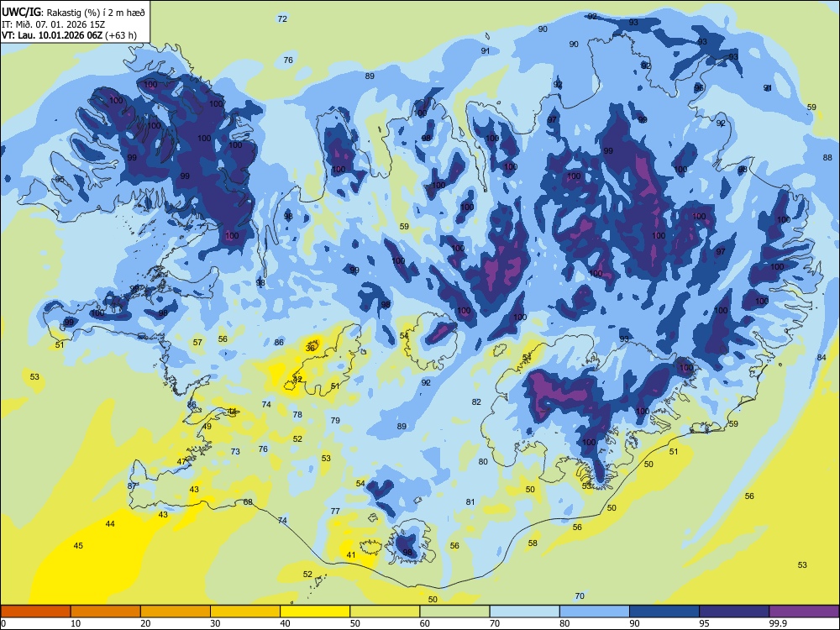Click the dark orange 0–10 legend color block
840x630 pixels.
pyautogui.click(x=35, y=612)
